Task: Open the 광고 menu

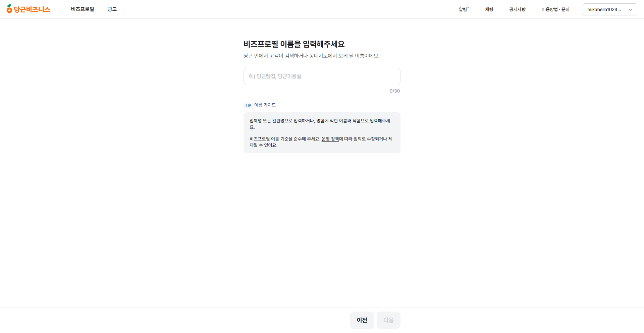Action: point(112,9)
